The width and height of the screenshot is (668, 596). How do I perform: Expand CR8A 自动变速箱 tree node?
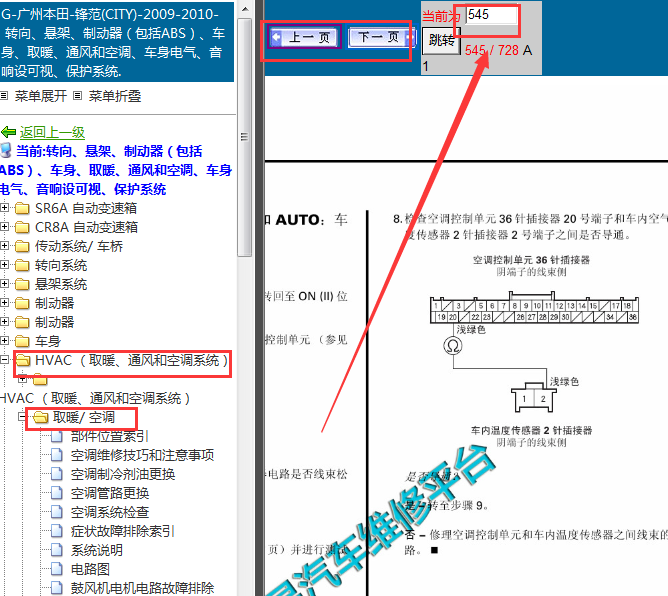pyautogui.click(x=4, y=227)
